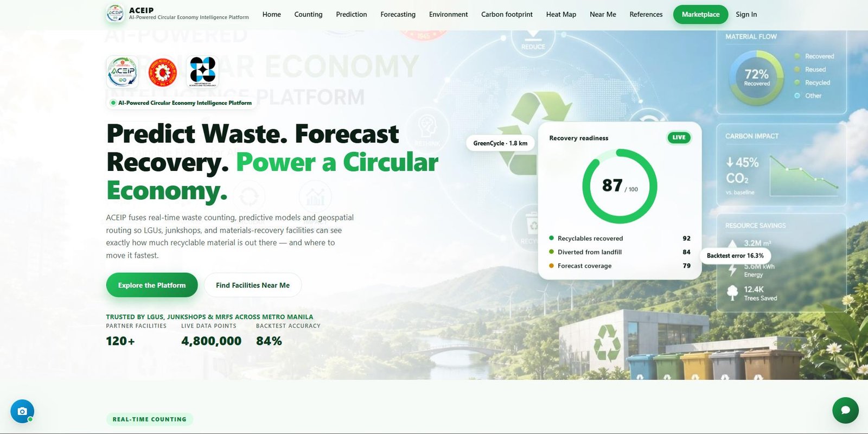Click Find Facilities Near Me

tap(253, 285)
